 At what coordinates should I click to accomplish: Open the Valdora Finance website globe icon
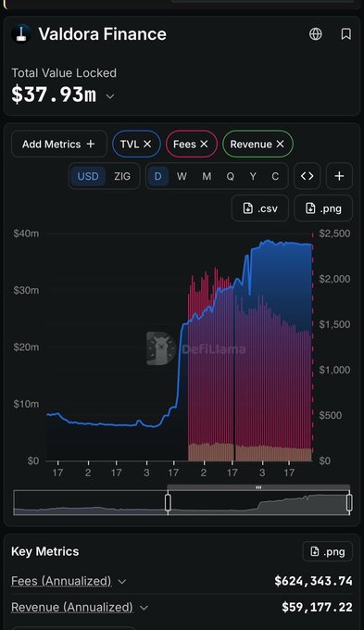coord(316,34)
